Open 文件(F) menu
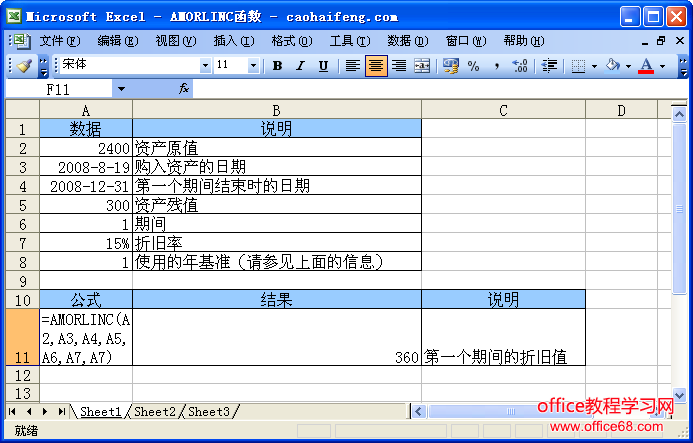The image size is (693, 443). 60,41
